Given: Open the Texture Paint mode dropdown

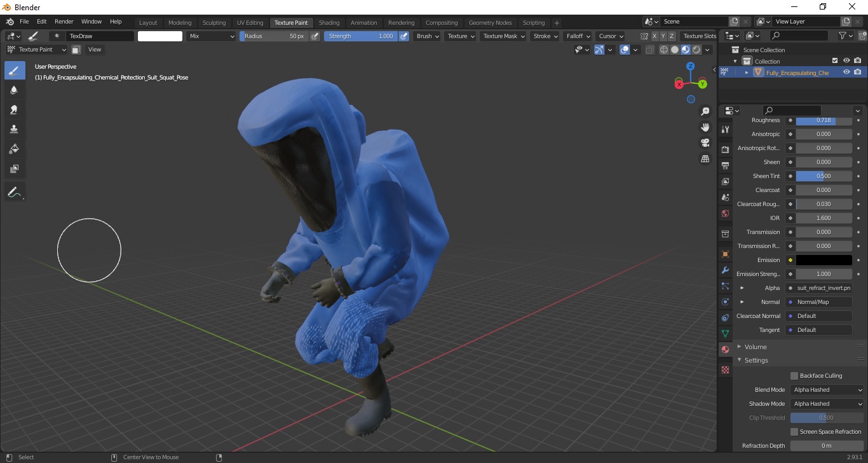Looking at the screenshot, I should tap(37, 50).
